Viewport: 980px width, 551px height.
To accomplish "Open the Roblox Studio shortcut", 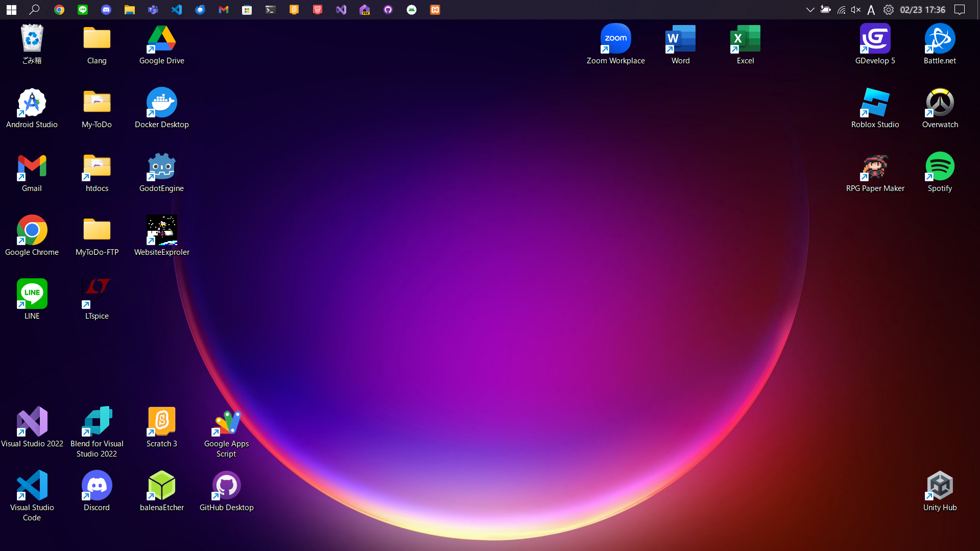I will (875, 108).
